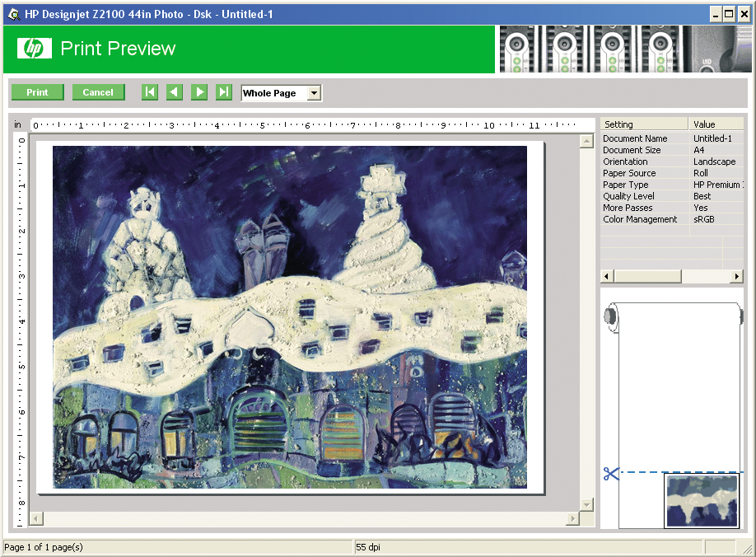Go to the previous page arrow
This screenshot has height=557, width=756.
(175, 92)
